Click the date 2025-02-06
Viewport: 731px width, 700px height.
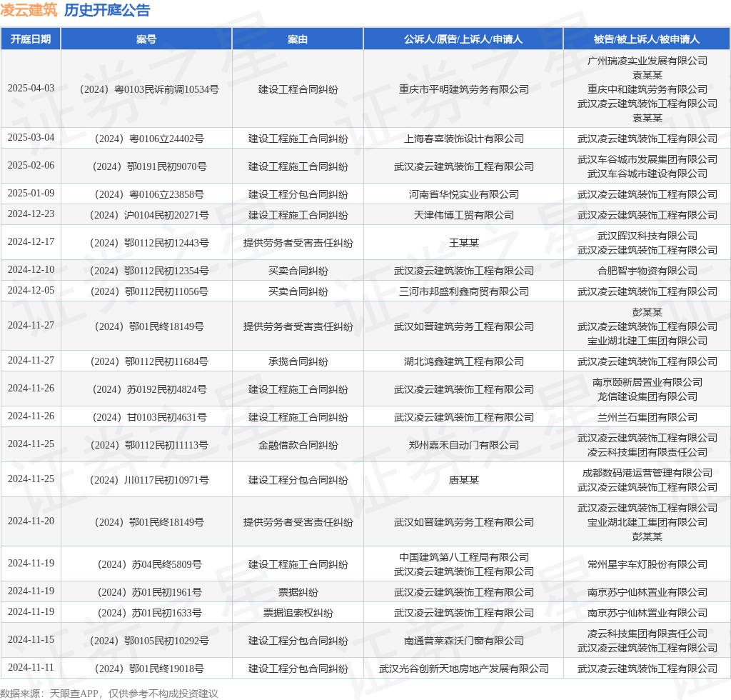(x=31, y=166)
